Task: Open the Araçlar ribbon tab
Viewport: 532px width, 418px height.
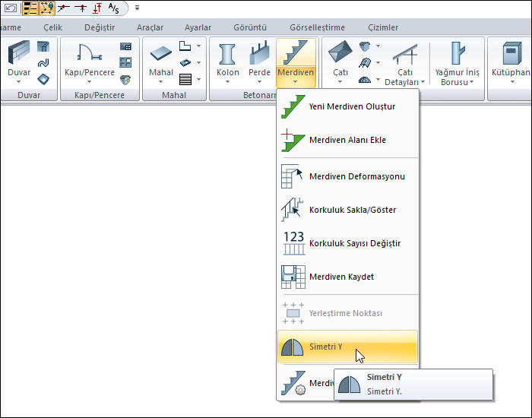Action: pyautogui.click(x=150, y=27)
